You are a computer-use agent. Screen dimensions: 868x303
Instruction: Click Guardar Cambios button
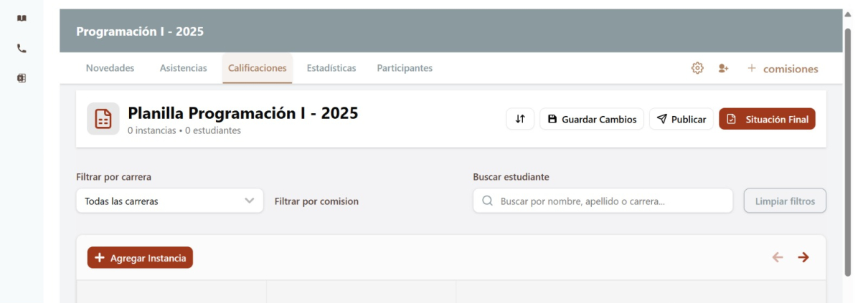592,119
